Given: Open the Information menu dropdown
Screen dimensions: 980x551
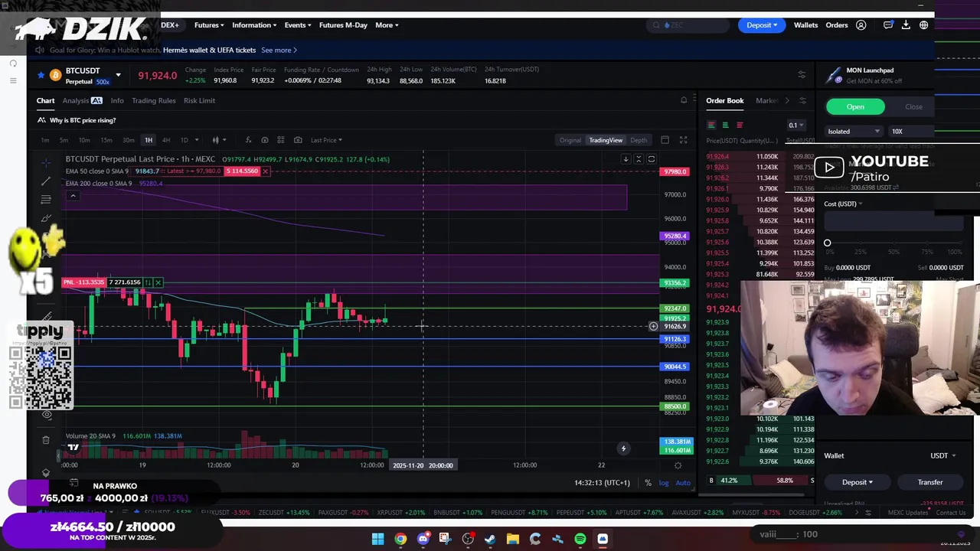Looking at the screenshot, I should point(254,25).
